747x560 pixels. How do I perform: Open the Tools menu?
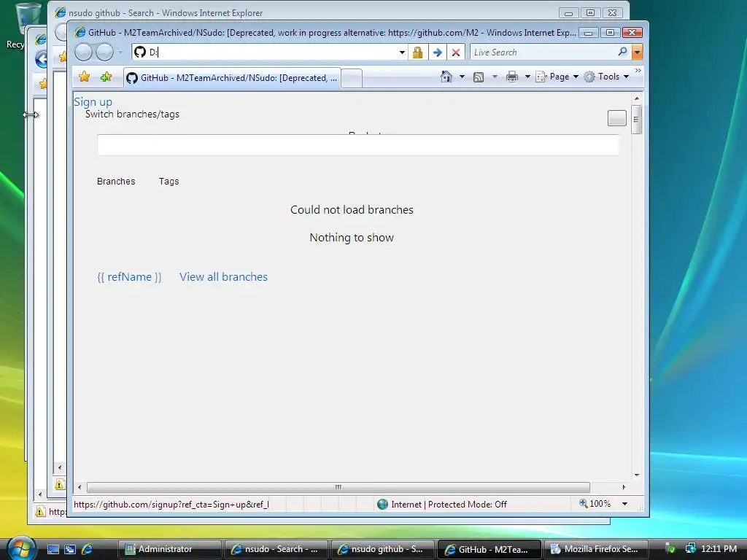606,77
